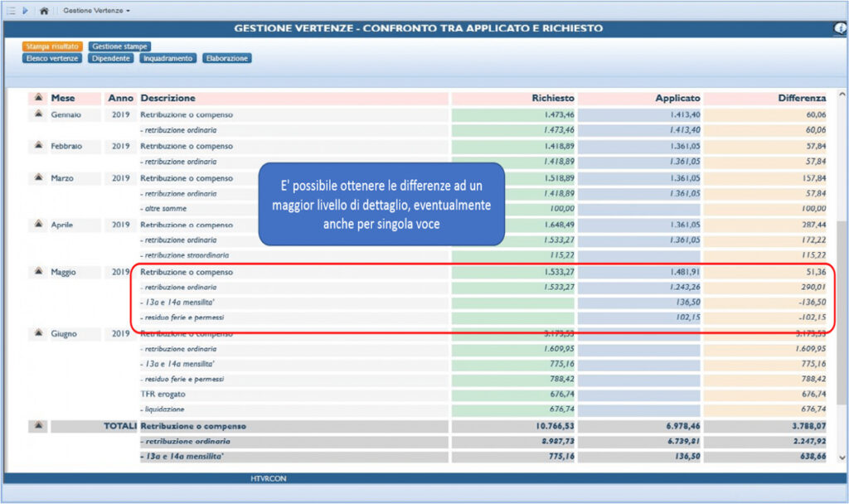Collapse the Giugno 2019 row

[38, 333]
